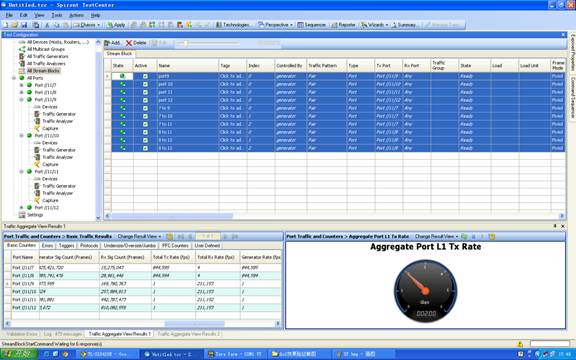The width and height of the screenshot is (576, 360).
Task: Open the Wizards dropdown menu
Action: tap(374, 25)
